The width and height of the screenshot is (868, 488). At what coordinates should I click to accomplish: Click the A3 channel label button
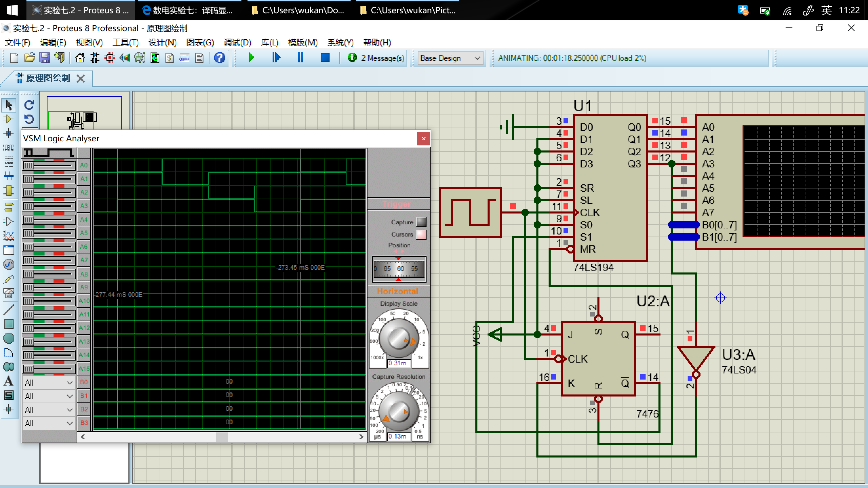coord(84,206)
